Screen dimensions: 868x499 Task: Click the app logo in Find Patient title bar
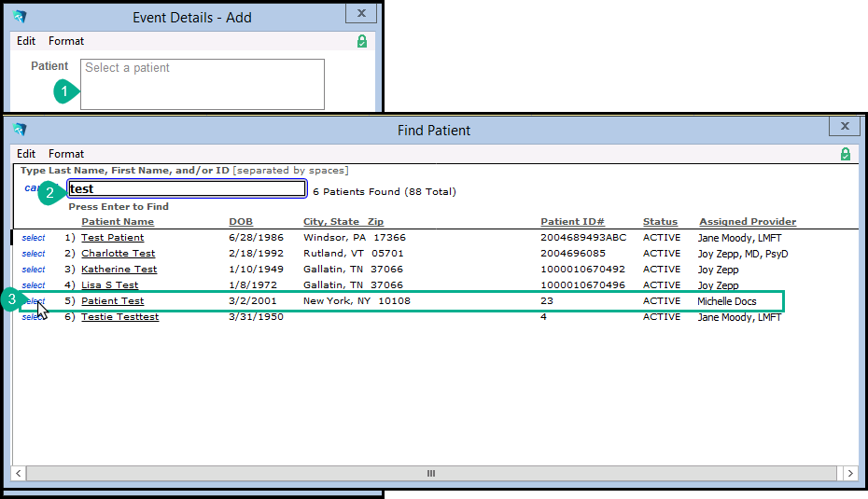click(20, 130)
